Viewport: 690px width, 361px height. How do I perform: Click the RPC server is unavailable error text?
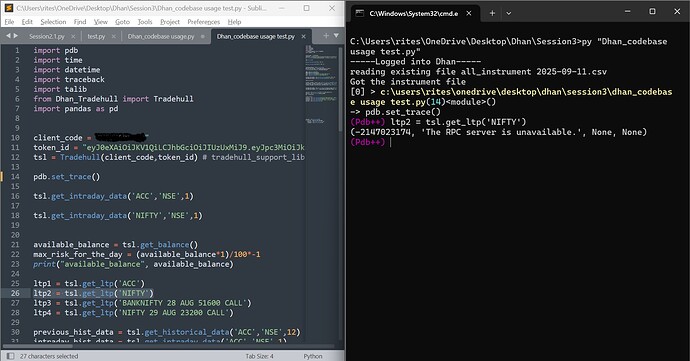coord(499,132)
